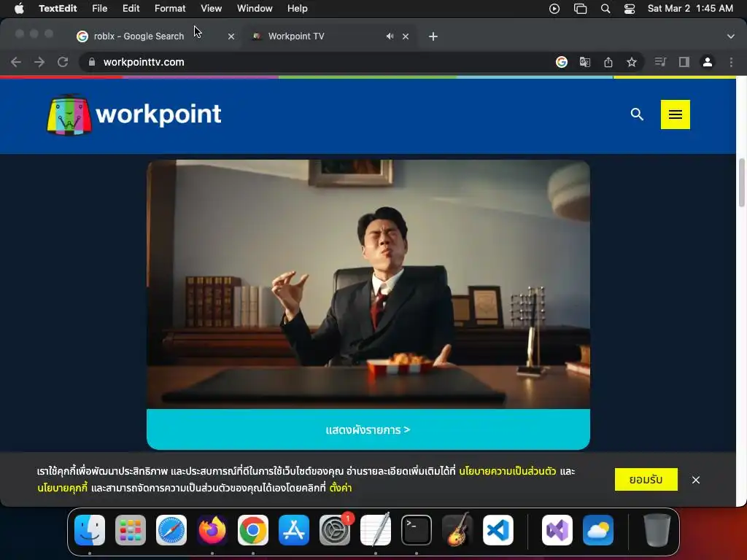
Task: Click the window mirroring icon in menu bar
Action: click(x=580, y=9)
